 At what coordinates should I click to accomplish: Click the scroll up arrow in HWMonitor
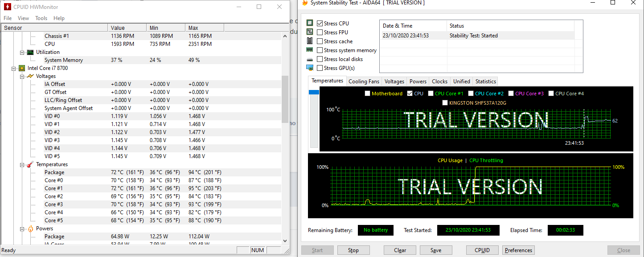(285, 36)
